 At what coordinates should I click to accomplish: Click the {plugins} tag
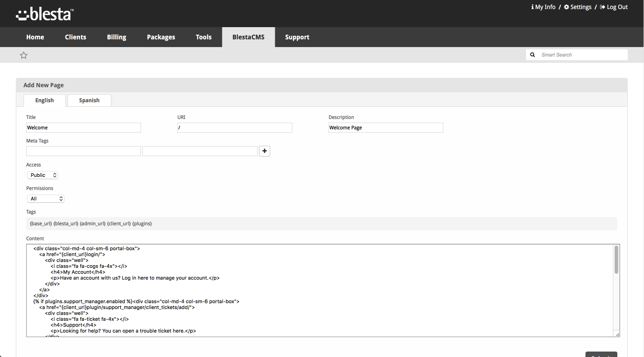(142, 224)
